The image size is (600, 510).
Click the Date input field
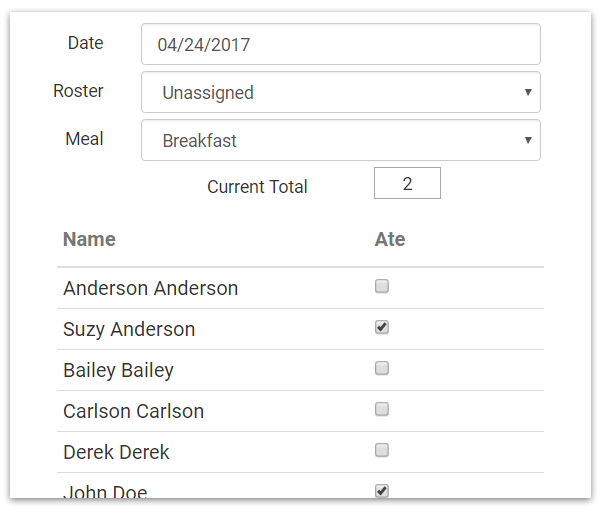point(340,45)
